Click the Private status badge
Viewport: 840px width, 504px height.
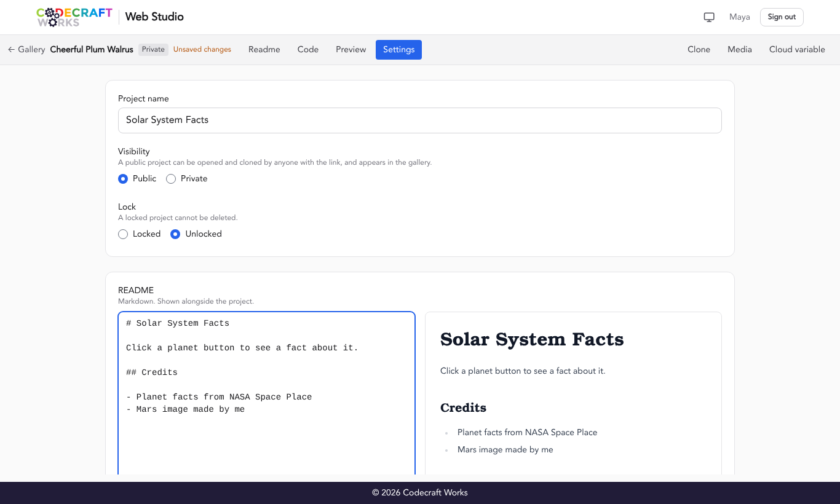[x=153, y=49]
